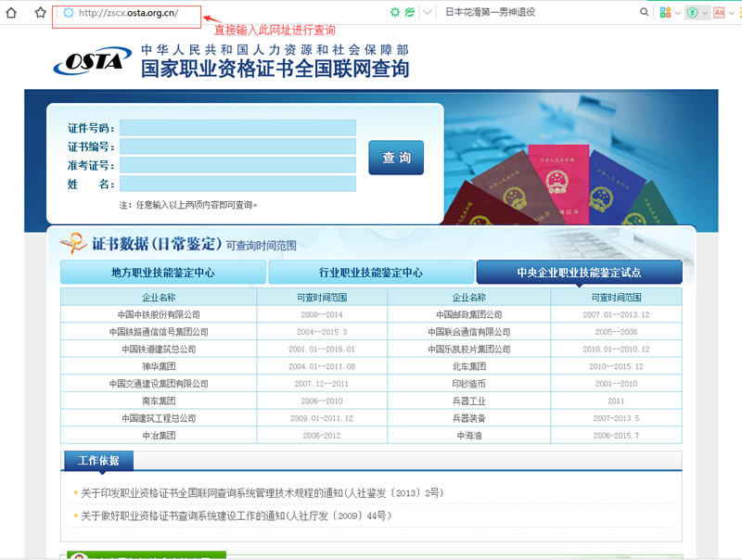Viewport: 742px width, 560px height.
Task: Expand the dropdown next to yuan shield icon
Action: [x=704, y=13]
